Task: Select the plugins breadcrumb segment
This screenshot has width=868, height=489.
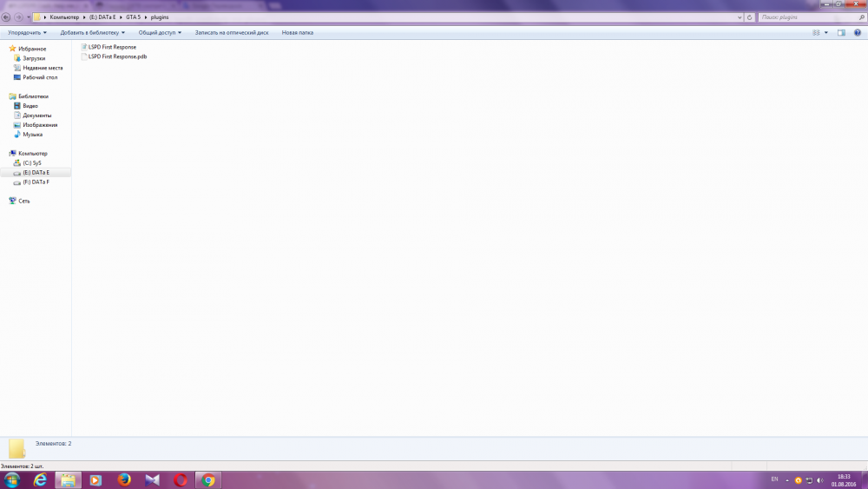Action: pyautogui.click(x=160, y=17)
